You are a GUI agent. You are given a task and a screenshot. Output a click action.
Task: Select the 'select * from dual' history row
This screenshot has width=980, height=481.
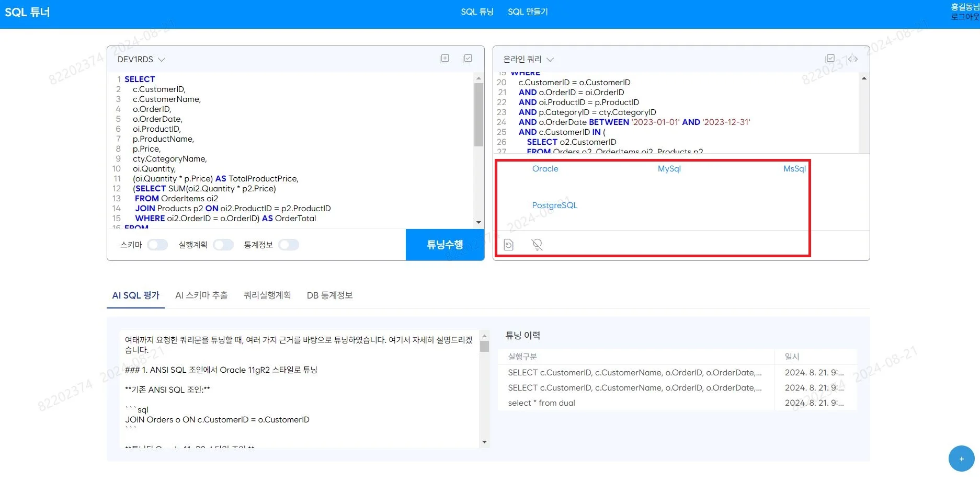(x=541, y=403)
